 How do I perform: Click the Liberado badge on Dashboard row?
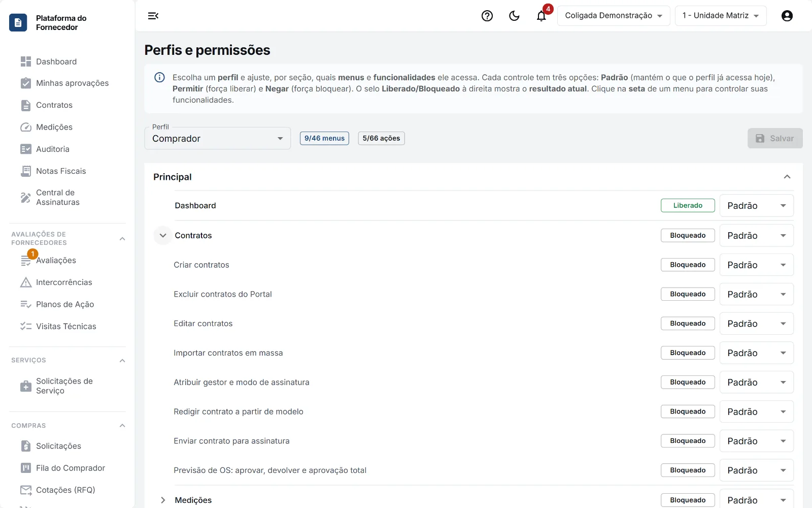[x=688, y=205]
